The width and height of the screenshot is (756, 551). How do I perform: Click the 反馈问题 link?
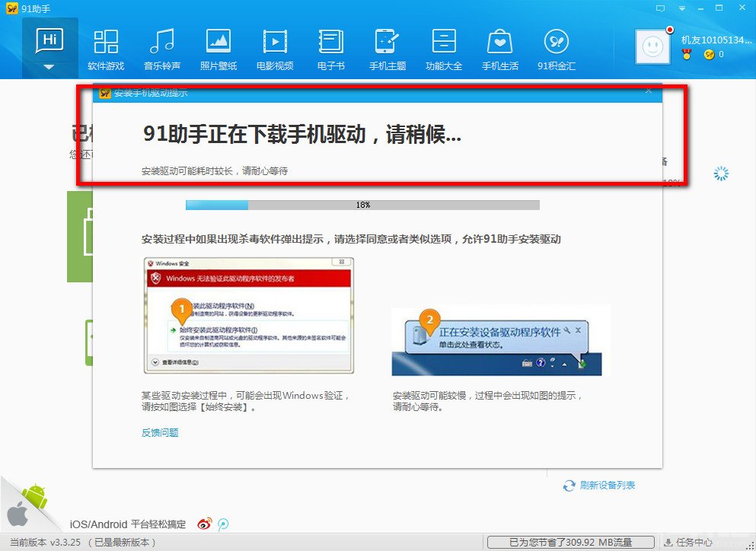click(160, 432)
